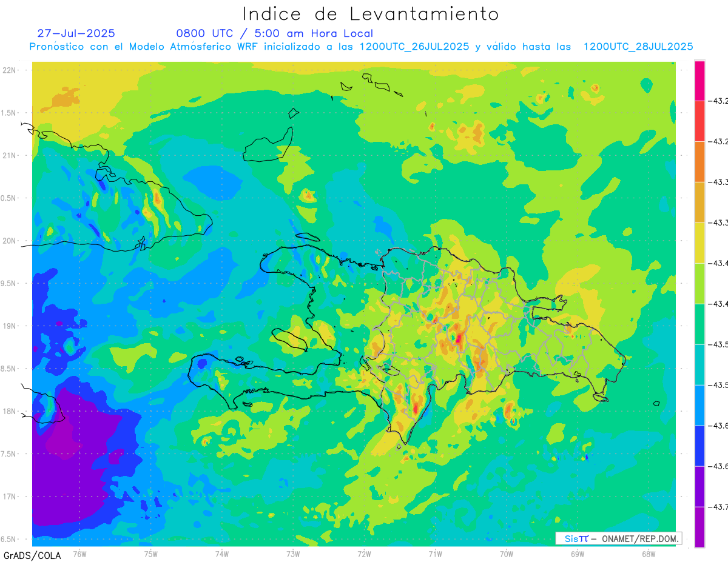Select the 72W longitude label

click(x=364, y=554)
